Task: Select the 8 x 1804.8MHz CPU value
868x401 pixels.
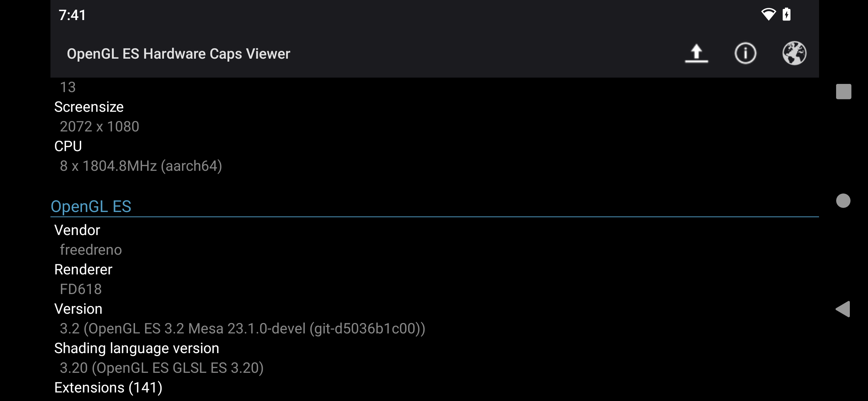Action: [x=141, y=166]
